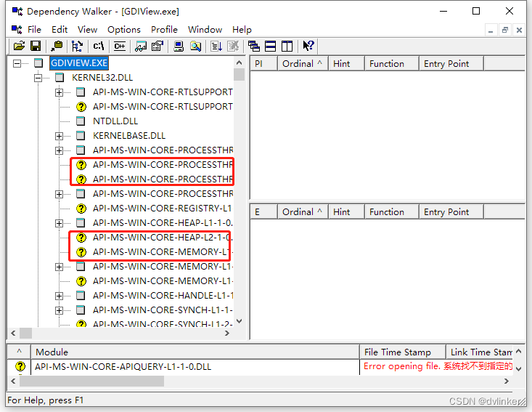Click the Start Profiling toolbar icon
This screenshot has width=532, height=412.
(x=216, y=46)
